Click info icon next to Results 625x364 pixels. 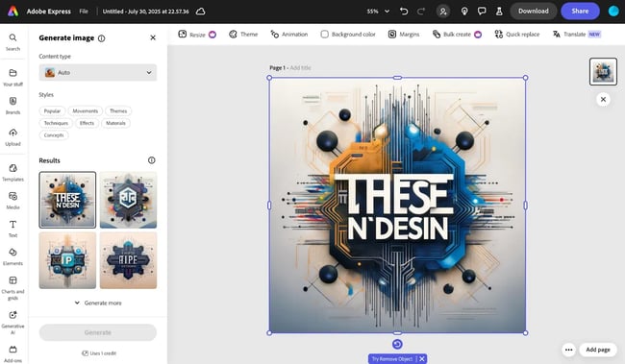(x=152, y=160)
